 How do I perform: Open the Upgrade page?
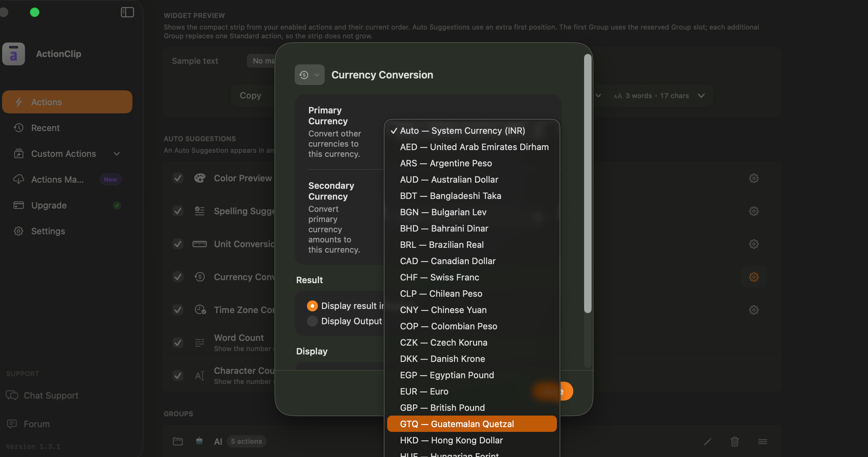[67, 205]
